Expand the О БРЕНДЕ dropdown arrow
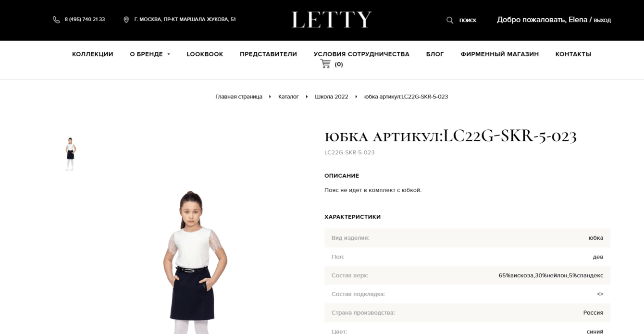644x334 pixels. [169, 54]
